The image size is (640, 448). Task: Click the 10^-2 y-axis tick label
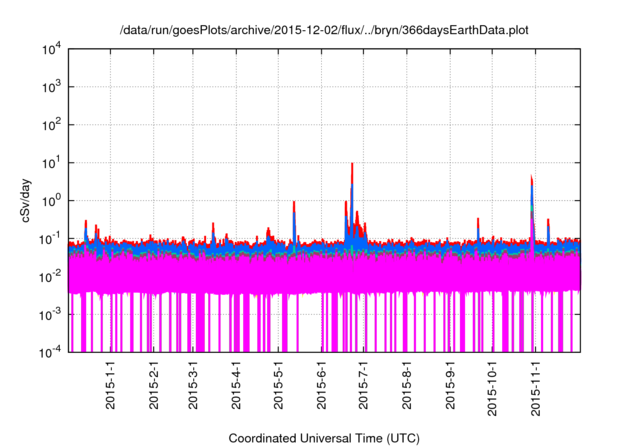tap(50, 276)
